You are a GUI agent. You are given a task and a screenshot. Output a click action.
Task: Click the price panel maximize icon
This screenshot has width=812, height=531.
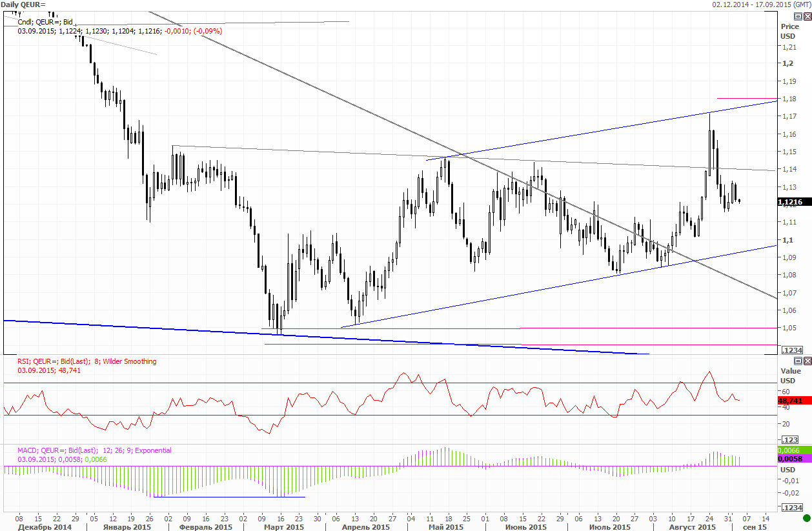click(806, 16)
